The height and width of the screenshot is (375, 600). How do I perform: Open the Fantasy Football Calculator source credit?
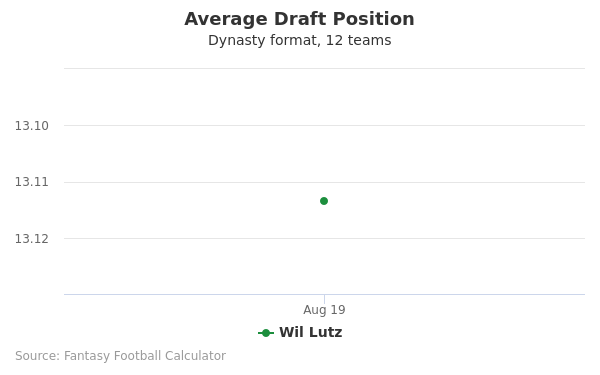(145, 356)
